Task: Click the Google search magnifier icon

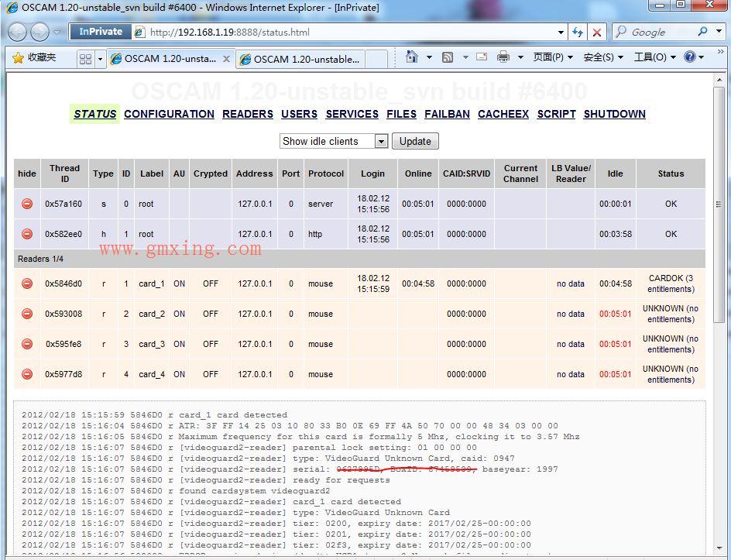Action: click(702, 32)
